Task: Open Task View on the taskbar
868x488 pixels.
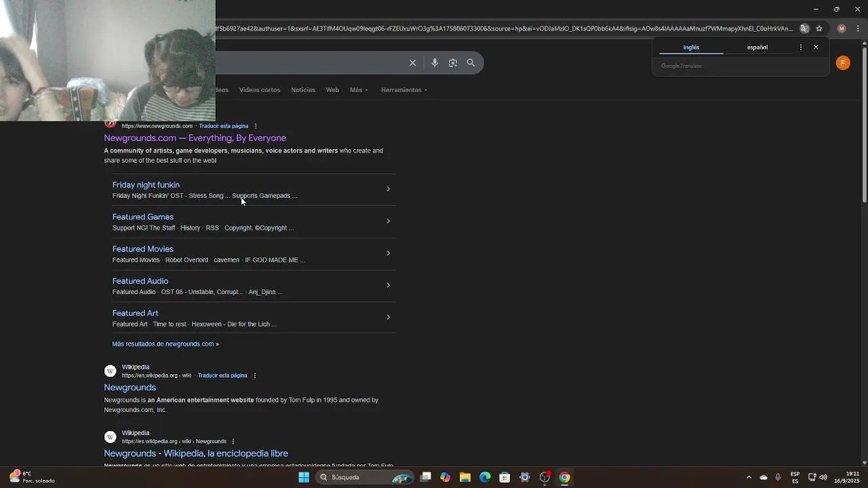Action: 425,477
